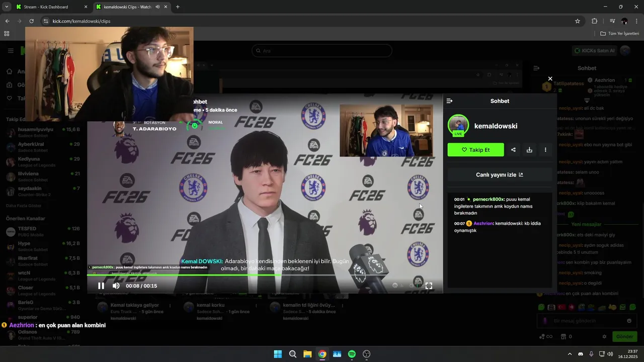Screen dimensions: 644x362
Task: Open BarisG recommended channel
Action: 43,305
